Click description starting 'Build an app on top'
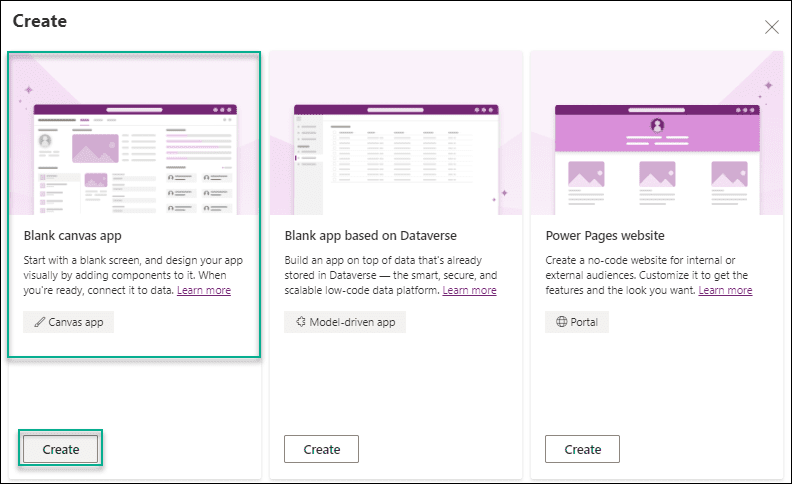This screenshot has width=792, height=484. point(391,275)
